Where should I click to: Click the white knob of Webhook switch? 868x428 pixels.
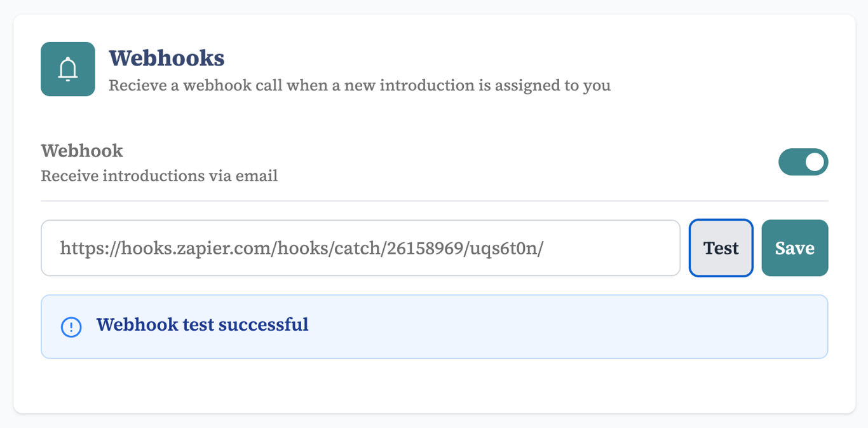click(815, 162)
